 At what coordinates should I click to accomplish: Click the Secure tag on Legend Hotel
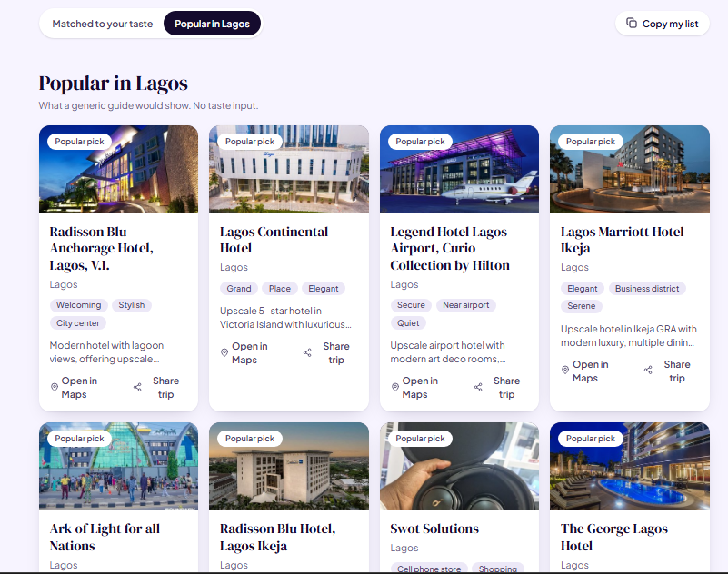pos(411,305)
